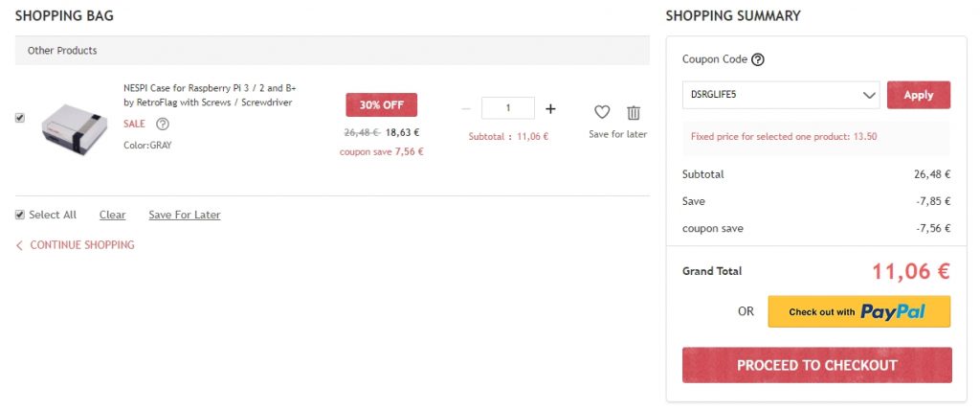Apply the DSRGLIFE5 coupon code
Screen dimensions: 980x410
tap(918, 95)
